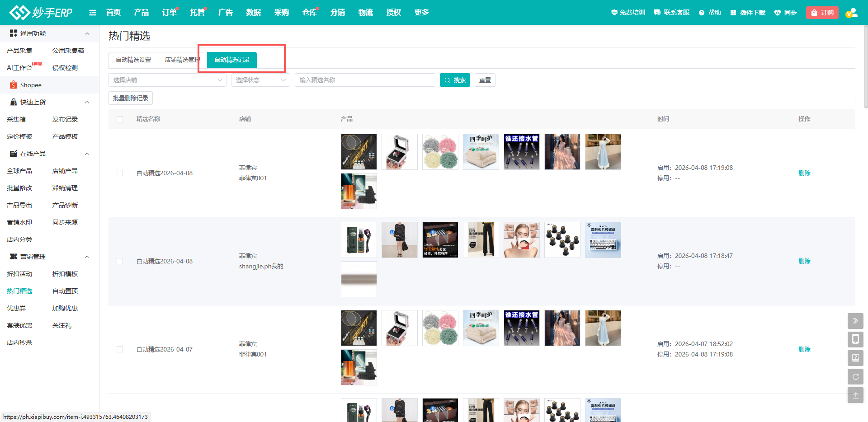This screenshot has width=868, height=422.
Task: Click the double-arrow collapse icon in the floating toolbar
Action: (x=855, y=321)
